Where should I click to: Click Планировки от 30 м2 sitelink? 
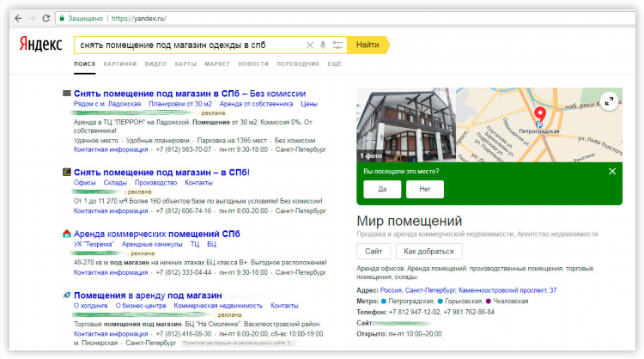180,104
